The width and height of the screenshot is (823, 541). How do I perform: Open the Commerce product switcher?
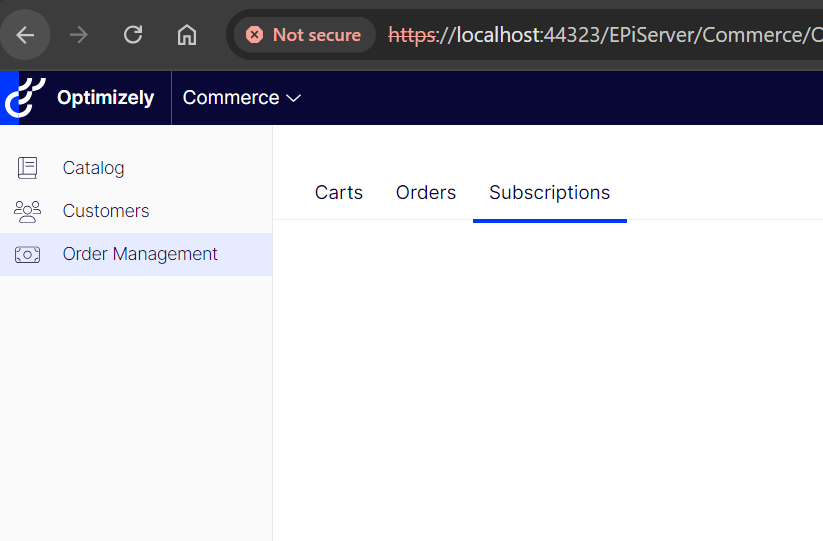pyautogui.click(x=231, y=98)
